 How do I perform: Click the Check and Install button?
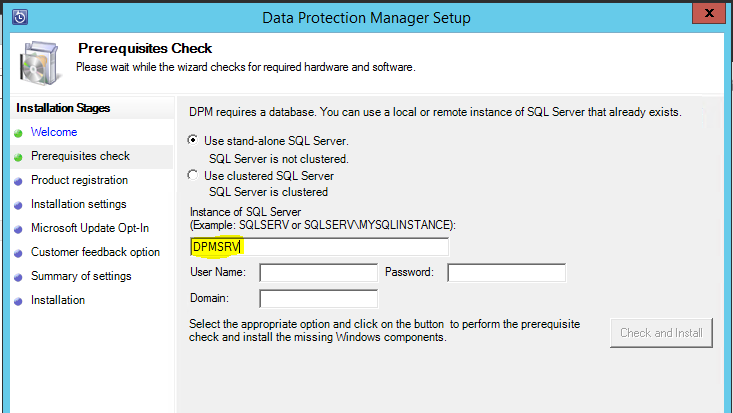[x=661, y=333]
